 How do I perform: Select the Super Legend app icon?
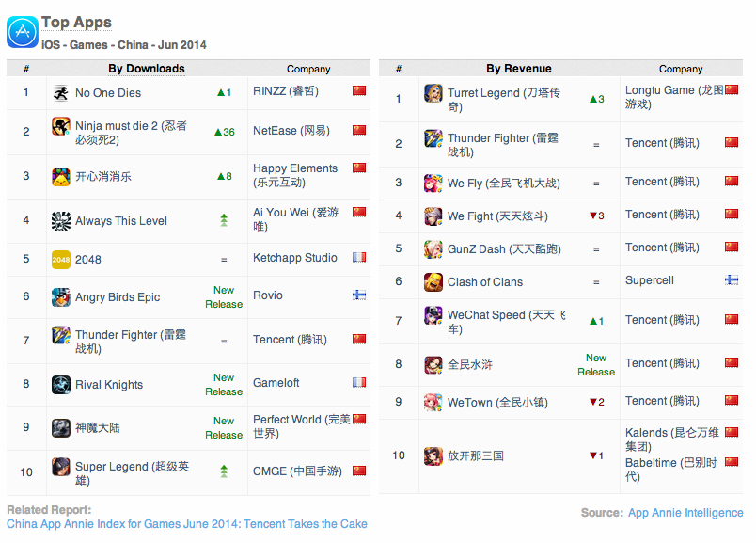pos(61,467)
